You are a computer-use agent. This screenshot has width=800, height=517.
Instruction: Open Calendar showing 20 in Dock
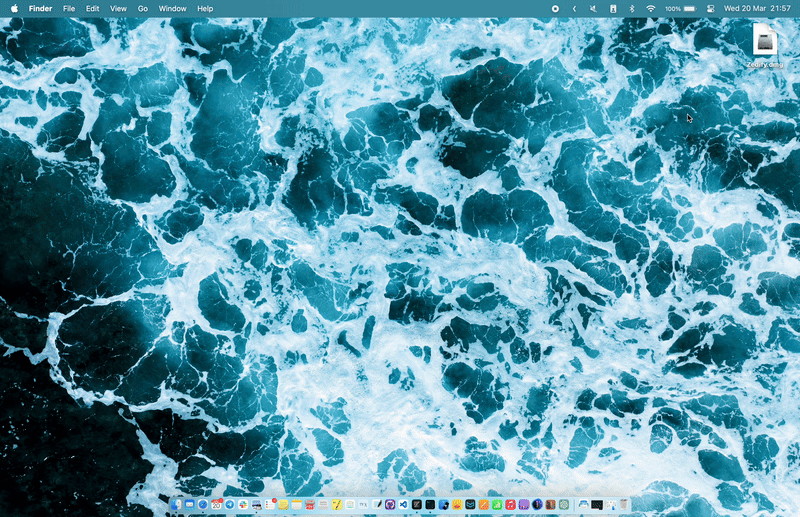pyautogui.click(x=216, y=505)
